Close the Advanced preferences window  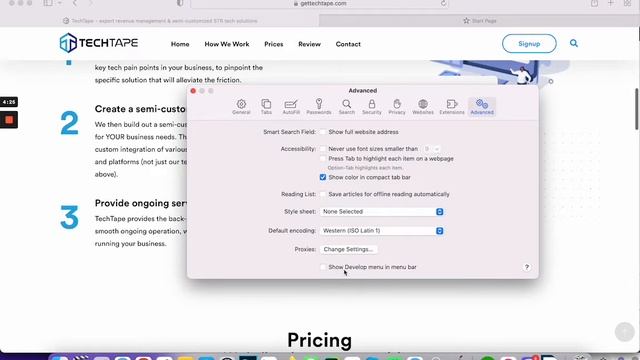193,91
